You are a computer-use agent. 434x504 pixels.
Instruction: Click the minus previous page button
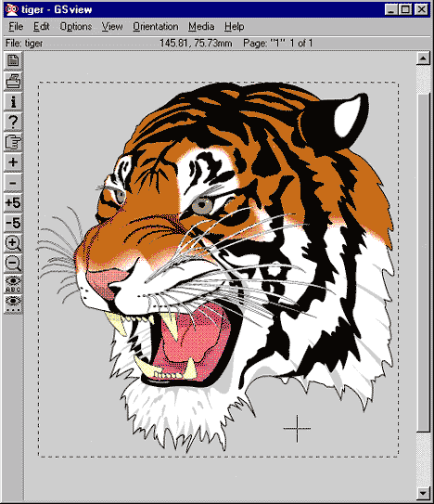(13, 183)
